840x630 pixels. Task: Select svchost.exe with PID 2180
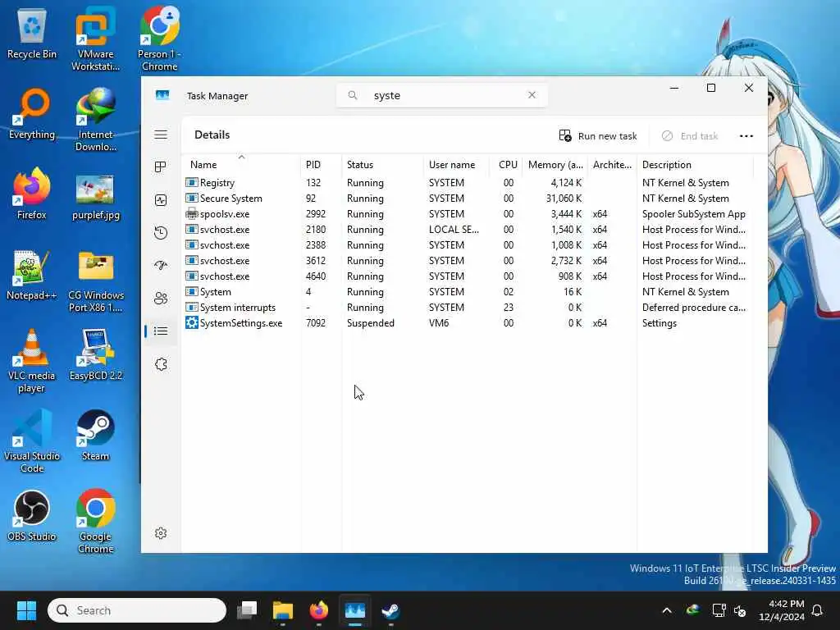(x=468, y=230)
